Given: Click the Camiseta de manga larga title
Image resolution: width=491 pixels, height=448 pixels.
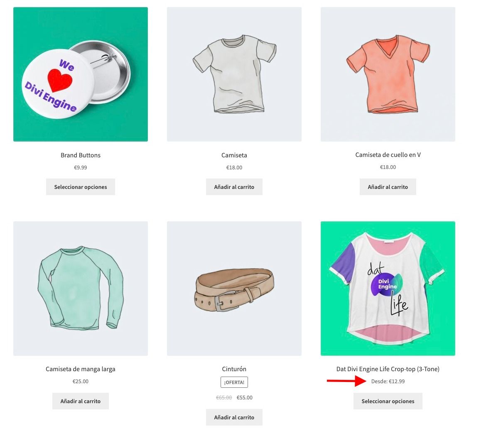Looking at the screenshot, I should (81, 369).
